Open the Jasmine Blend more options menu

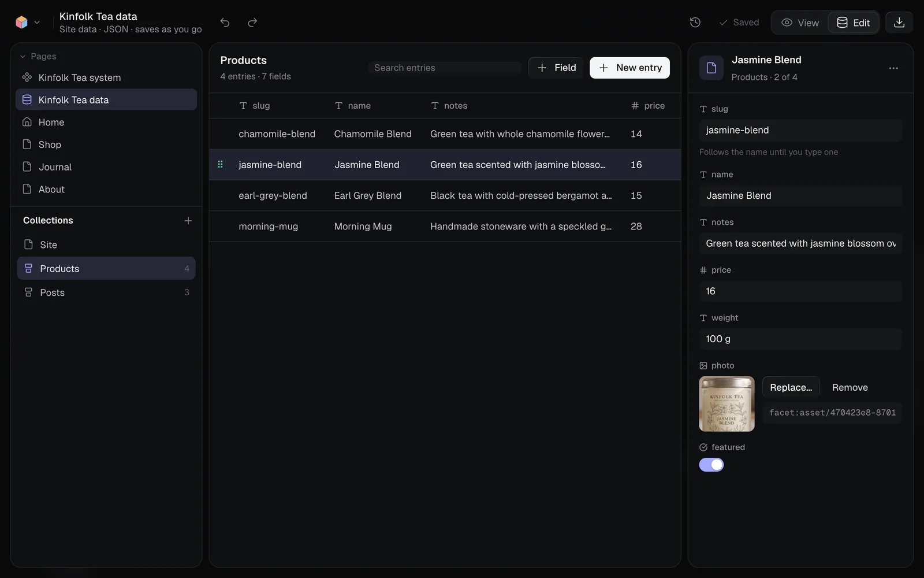pyautogui.click(x=893, y=68)
